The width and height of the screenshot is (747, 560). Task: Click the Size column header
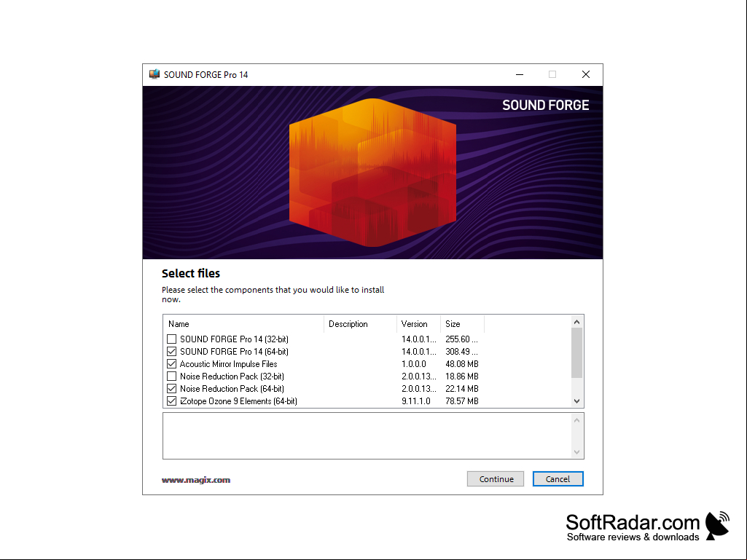[462, 324]
